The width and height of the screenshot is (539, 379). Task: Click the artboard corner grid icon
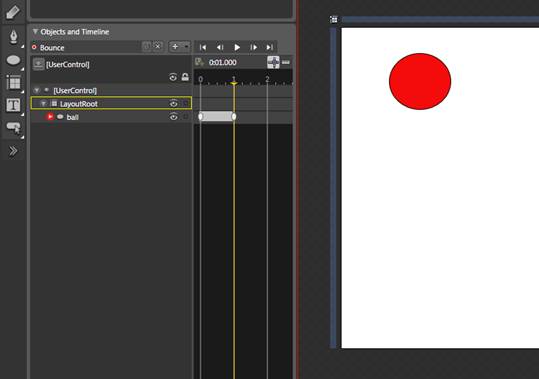(333, 20)
